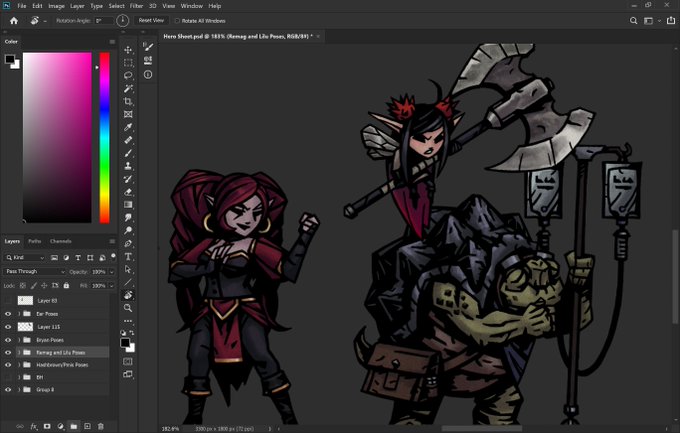Open the Filter menu
The image size is (680, 433).
click(x=136, y=6)
